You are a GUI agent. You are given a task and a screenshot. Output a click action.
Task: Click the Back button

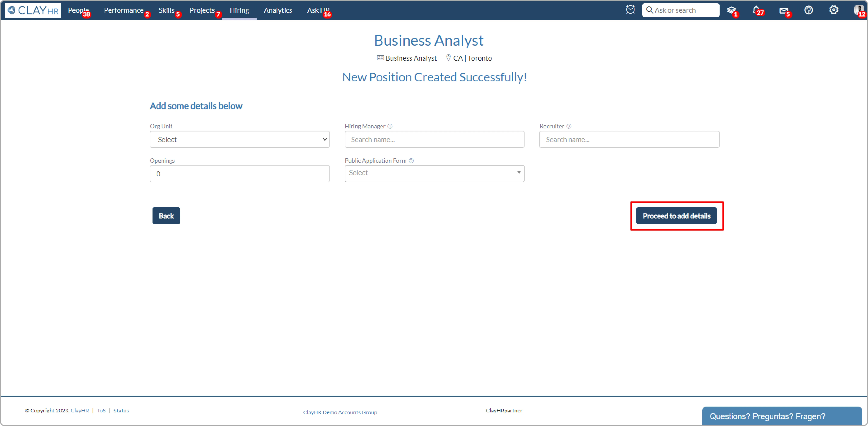click(166, 216)
